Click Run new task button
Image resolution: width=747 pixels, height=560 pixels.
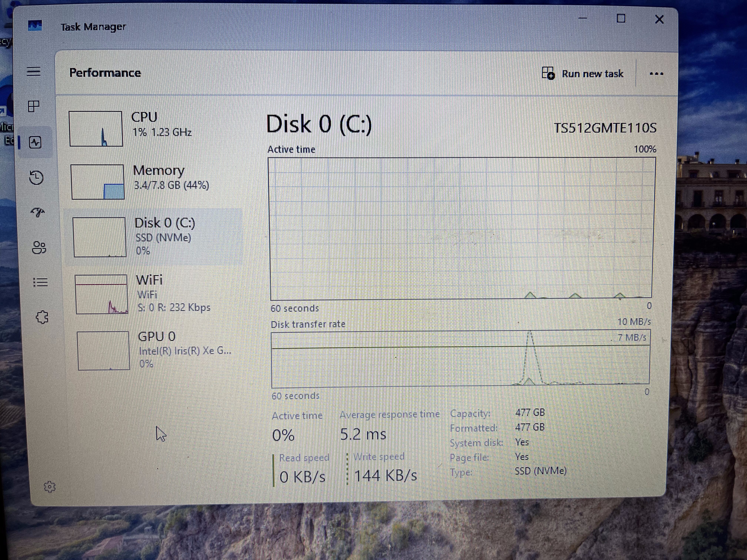(x=582, y=73)
